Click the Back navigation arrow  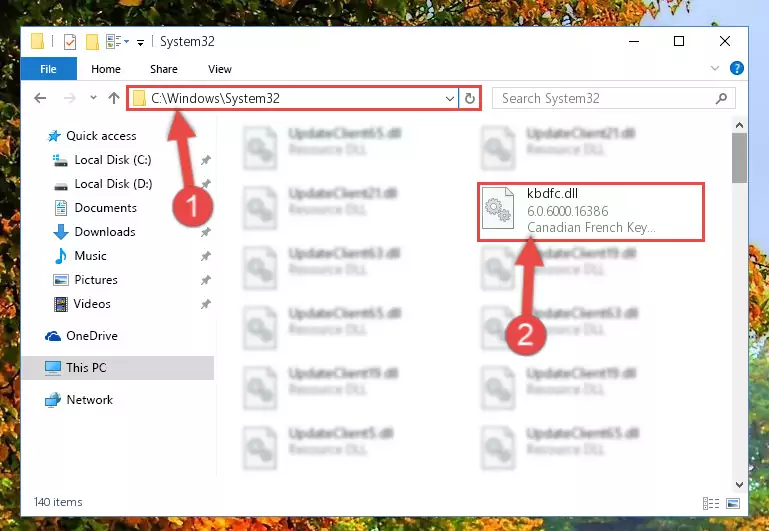tap(40, 98)
